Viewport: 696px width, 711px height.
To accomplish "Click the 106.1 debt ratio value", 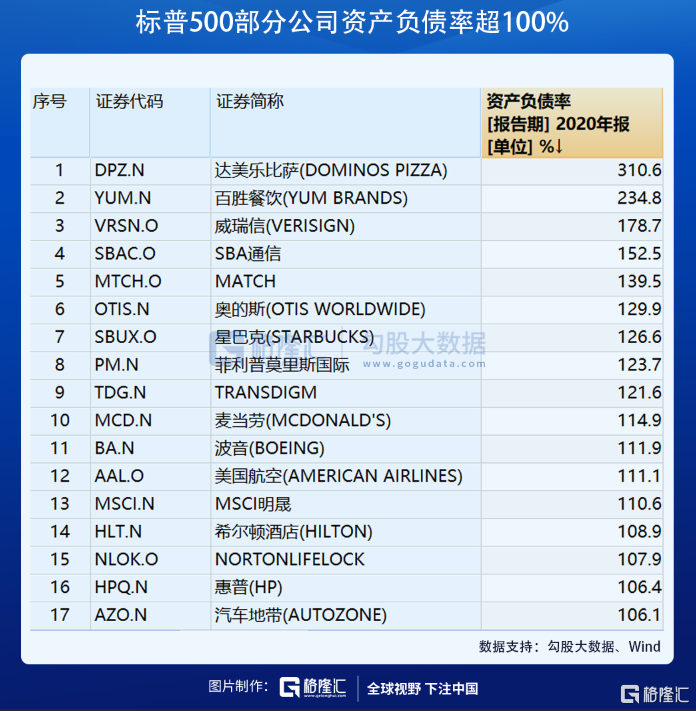I will pyautogui.click(x=639, y=615).
